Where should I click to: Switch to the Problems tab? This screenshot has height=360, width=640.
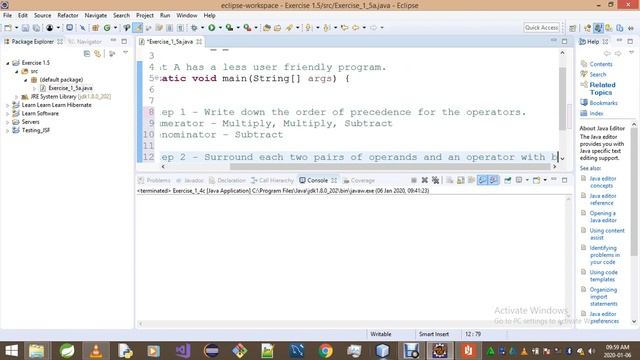[154, 180]
